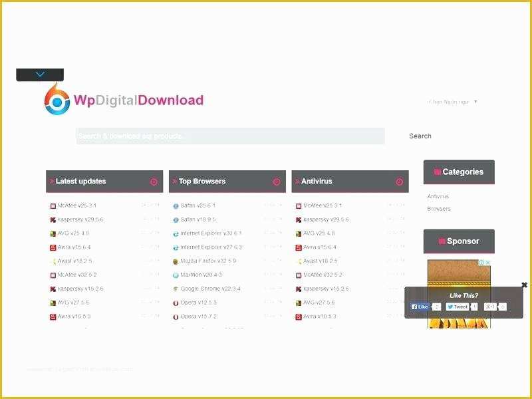Click the Google +1 button
532x399 pixels.
[x=490, y=307]
